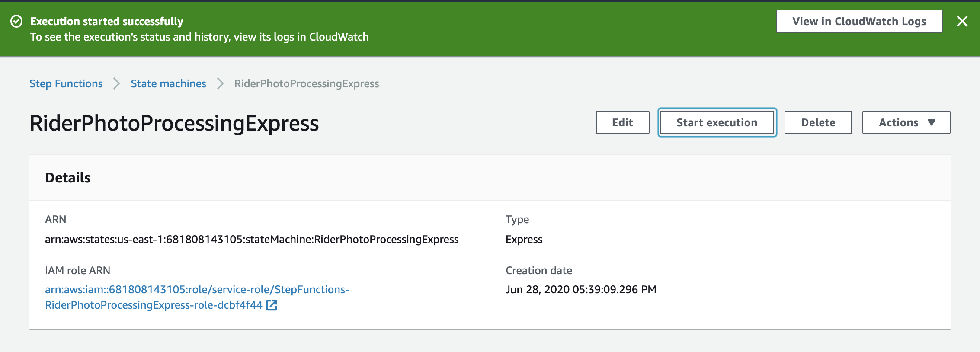This screenshot has width=980, height=352.
Task: Click the chevron after State machines breadcrumb
Action: 221,83
